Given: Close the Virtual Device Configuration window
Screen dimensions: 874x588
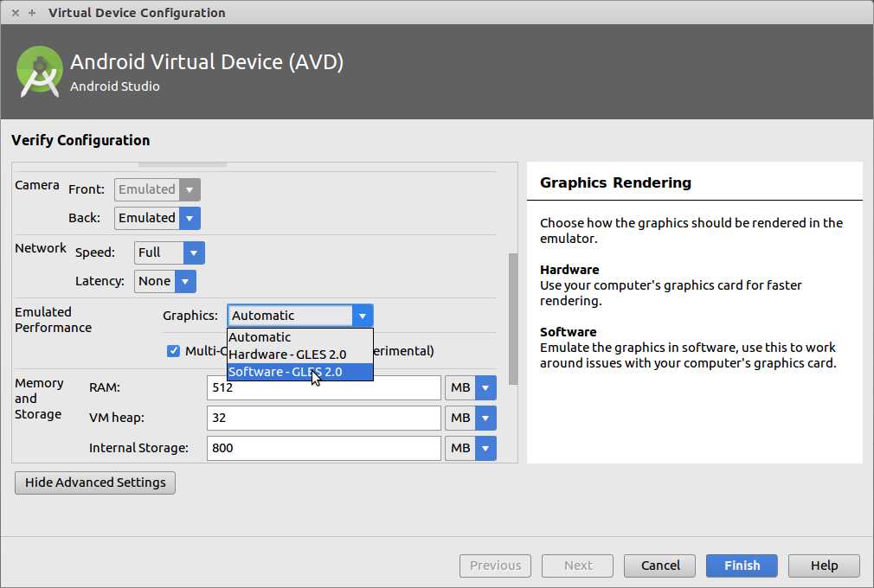Looking at the screenshot, I should point(16,13).
